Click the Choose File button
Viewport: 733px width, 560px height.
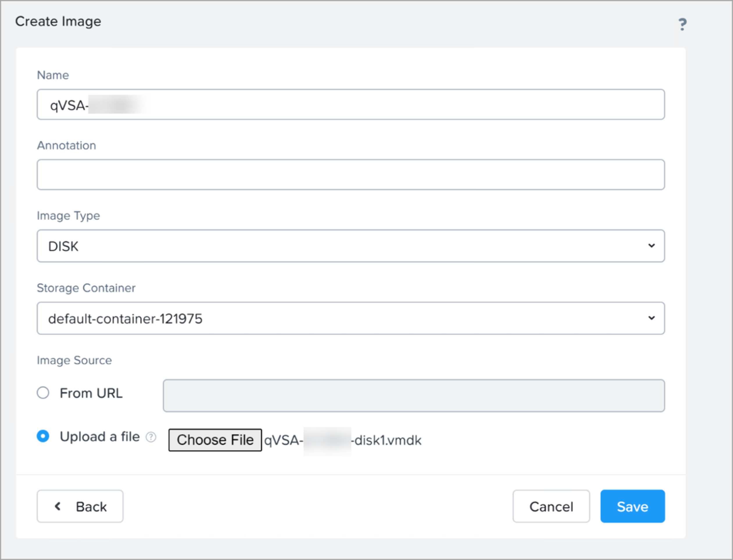[215, 439]
